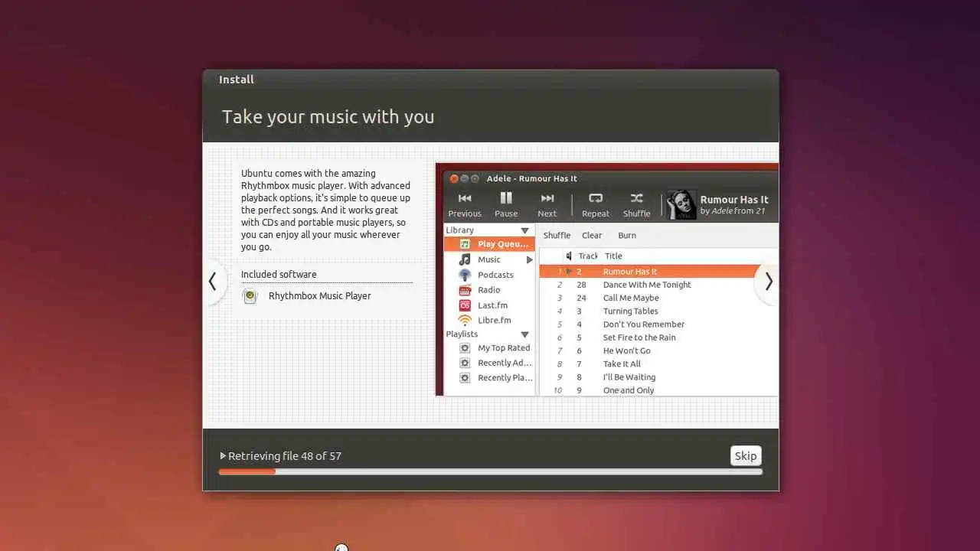Select the Rhythmbox Music Player label
The image size is (980, 551).
[319, 296]
